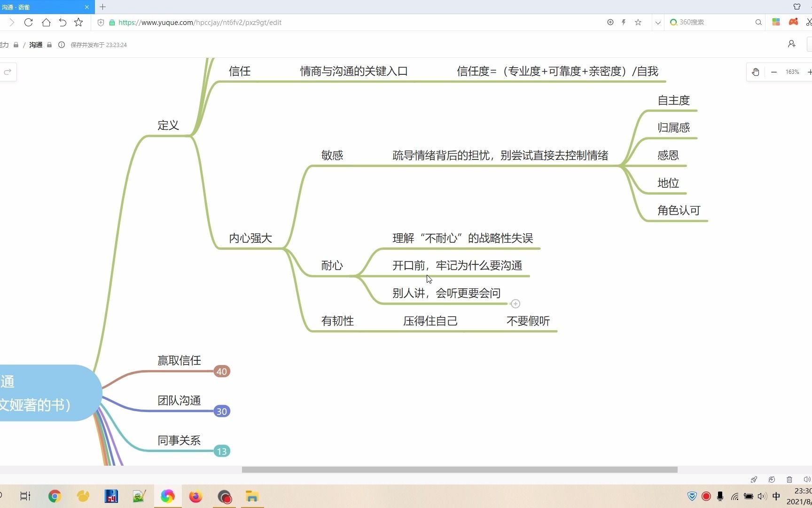812x508 pixels.
Task: Click the rocket icon in status bar
Action: tap(754, 479)
